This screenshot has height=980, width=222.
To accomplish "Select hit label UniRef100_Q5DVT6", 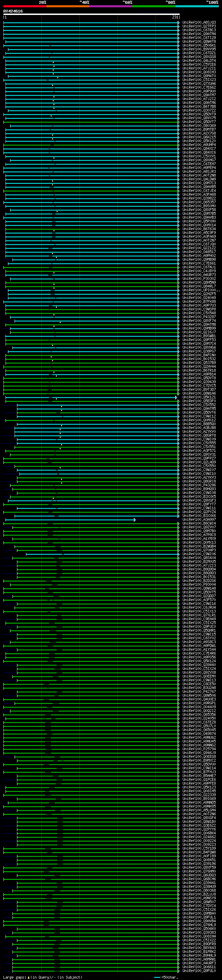I will [x=199, y=412].
